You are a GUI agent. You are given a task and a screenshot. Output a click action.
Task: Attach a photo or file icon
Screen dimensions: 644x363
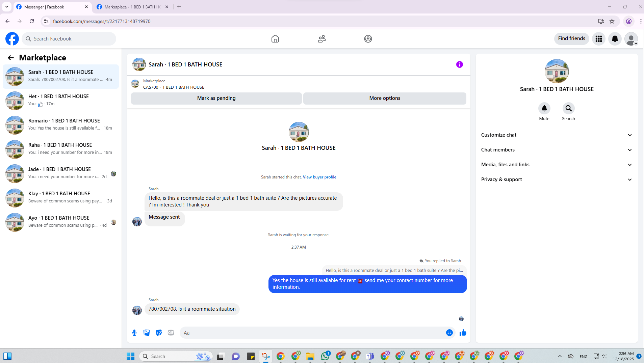tap(147, 333)
